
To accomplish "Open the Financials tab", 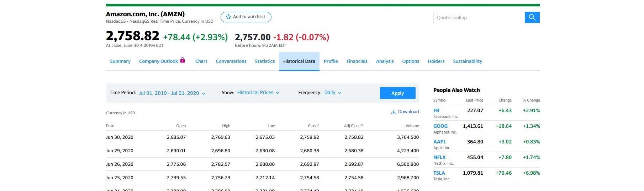I will tap(357, 61).
